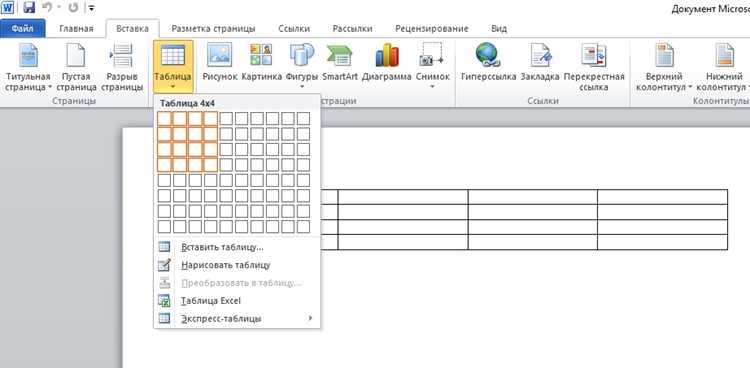This screenshot has width=750, height=368.
Task: Expand the dropdown arrow under Фигуры
Action: coord(302,87)
